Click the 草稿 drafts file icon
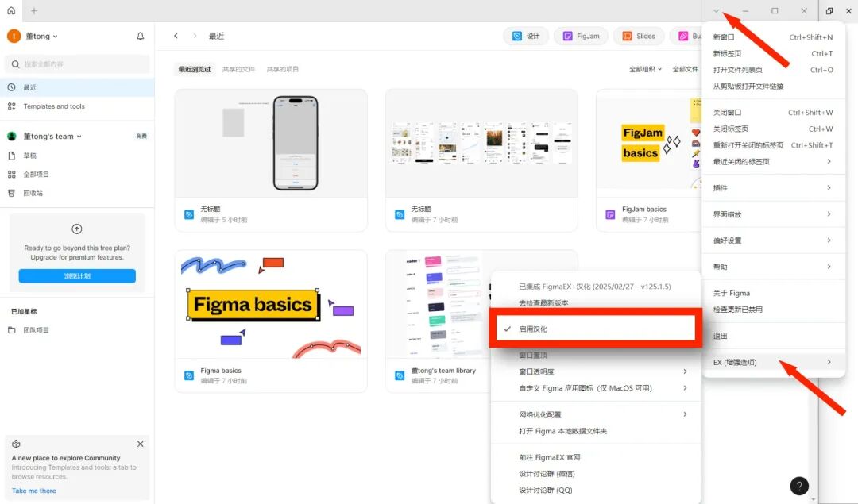This screenshot has width=858, height=504. [x=11, y=156]
